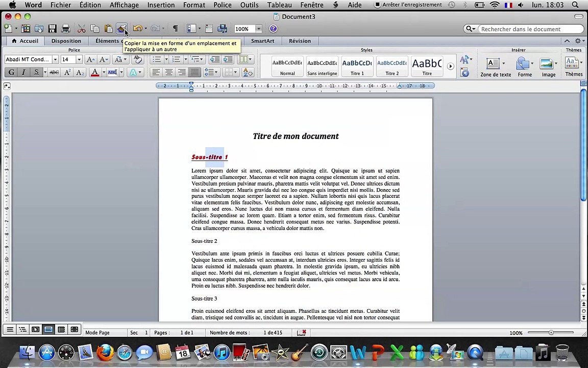
Task: Apply red font color A swatch
Action: coord(95,72)
